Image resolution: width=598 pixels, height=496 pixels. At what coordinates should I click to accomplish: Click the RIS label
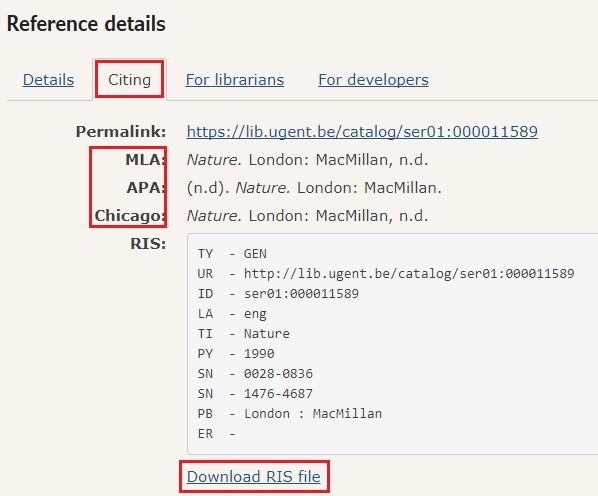(148, 243)
